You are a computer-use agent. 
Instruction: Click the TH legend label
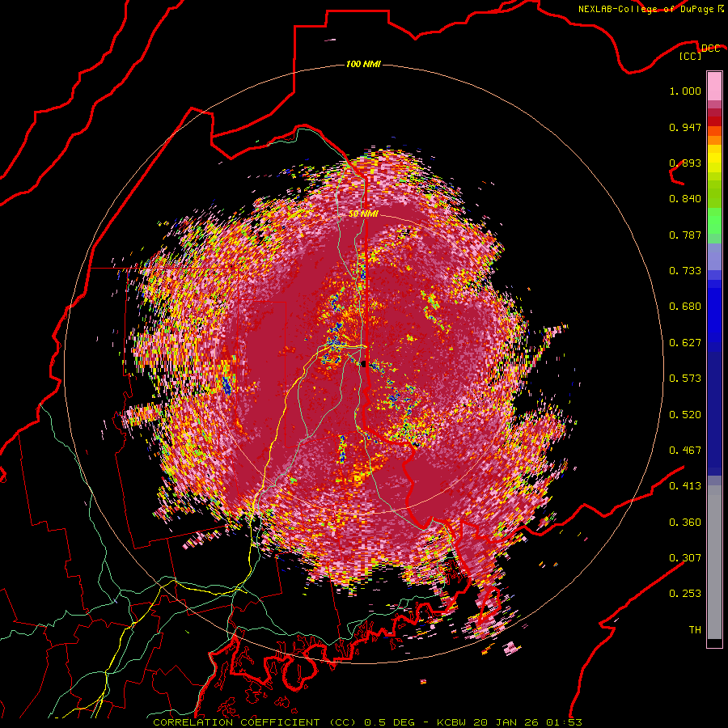pos(695,630)
